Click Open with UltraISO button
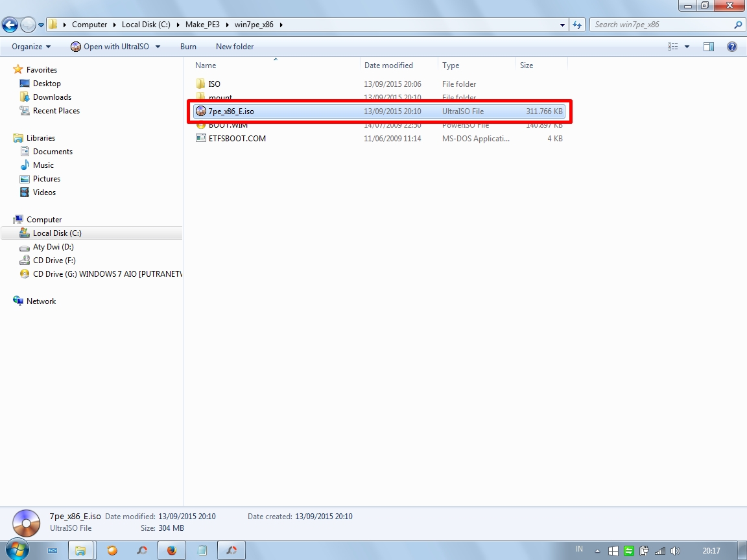Screen dimensions: 747x560 click(110, 47)
